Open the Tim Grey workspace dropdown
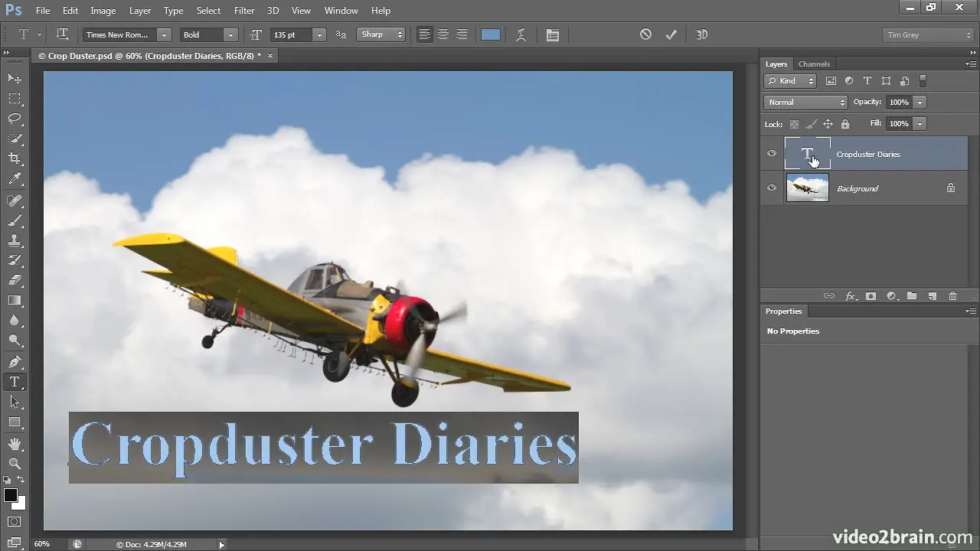The height and width of the screenshot is (551, 980). [x=928, y=35]
